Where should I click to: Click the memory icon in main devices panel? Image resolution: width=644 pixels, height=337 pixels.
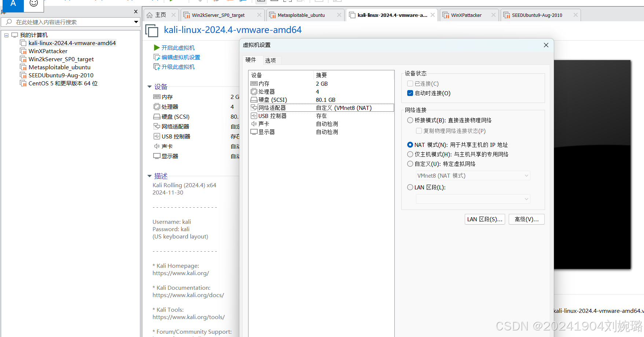coord(157,97)
